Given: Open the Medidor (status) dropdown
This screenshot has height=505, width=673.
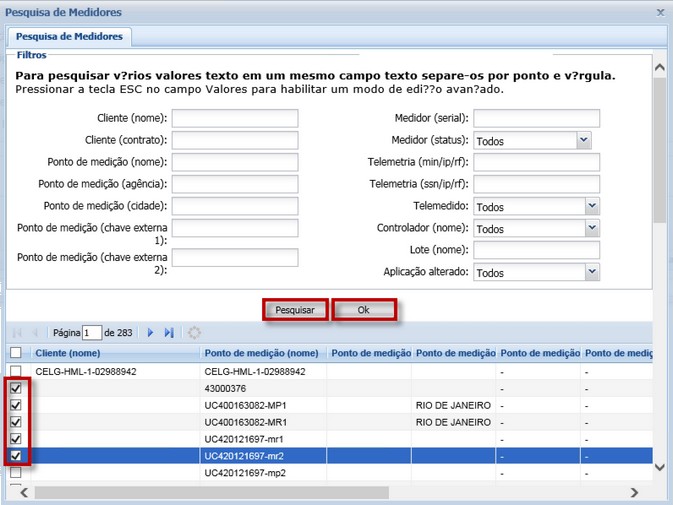Looking at the screenshot, I should 584,141.
